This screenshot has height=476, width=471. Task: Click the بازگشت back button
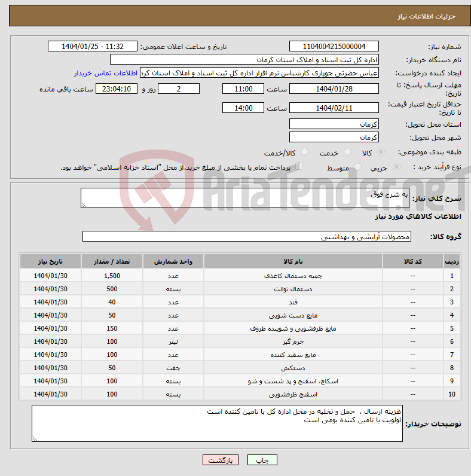[221, 460]
